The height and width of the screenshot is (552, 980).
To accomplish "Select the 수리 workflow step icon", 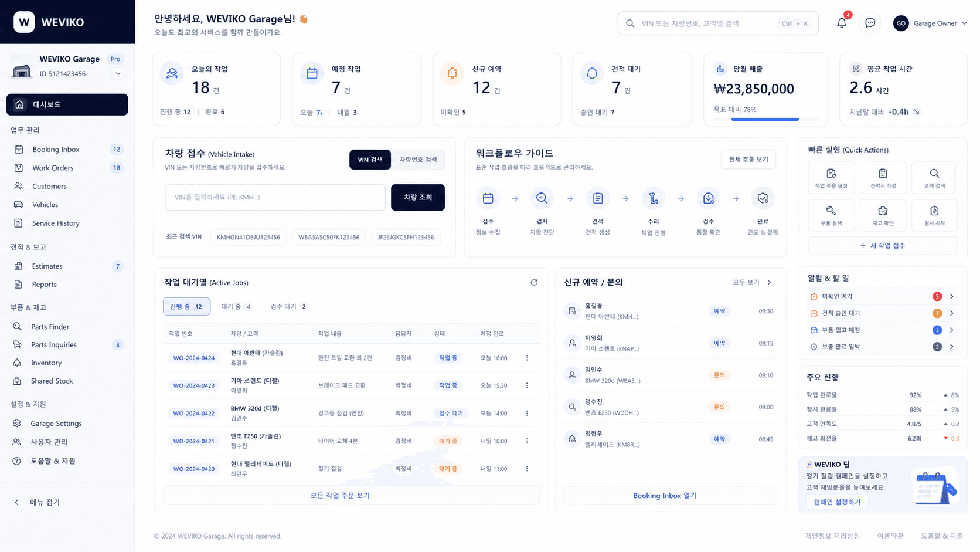I will pyautogui.click(x=653, y=198).
